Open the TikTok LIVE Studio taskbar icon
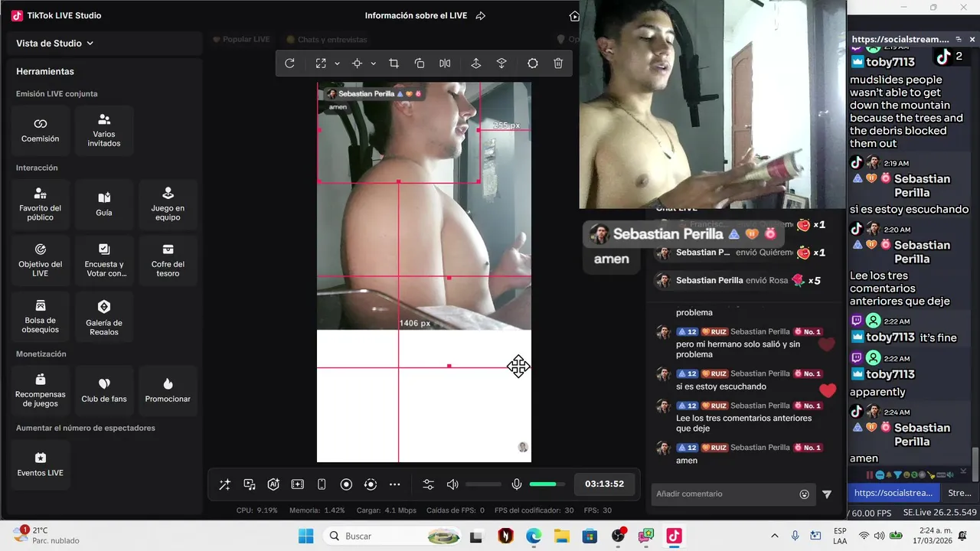 (674, 536)
